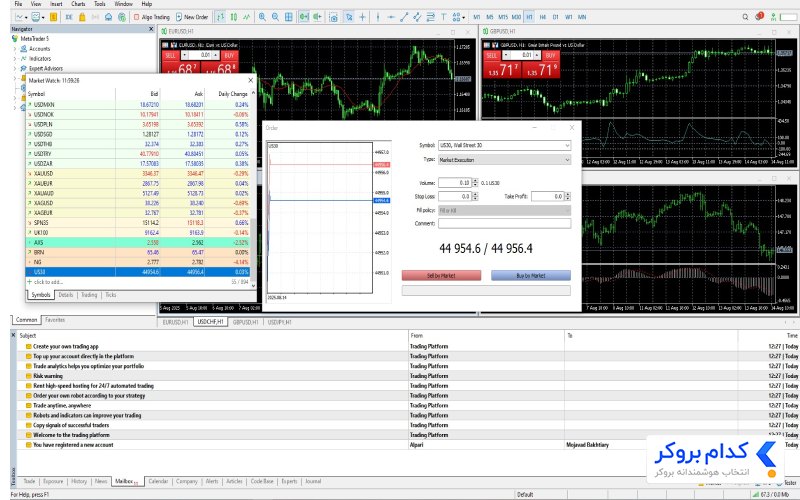This screenshot has width=800, height=500.
Task: Switch to Ticks tab in Market Watch
Action: pyautogui.click(x=111, y=295)
